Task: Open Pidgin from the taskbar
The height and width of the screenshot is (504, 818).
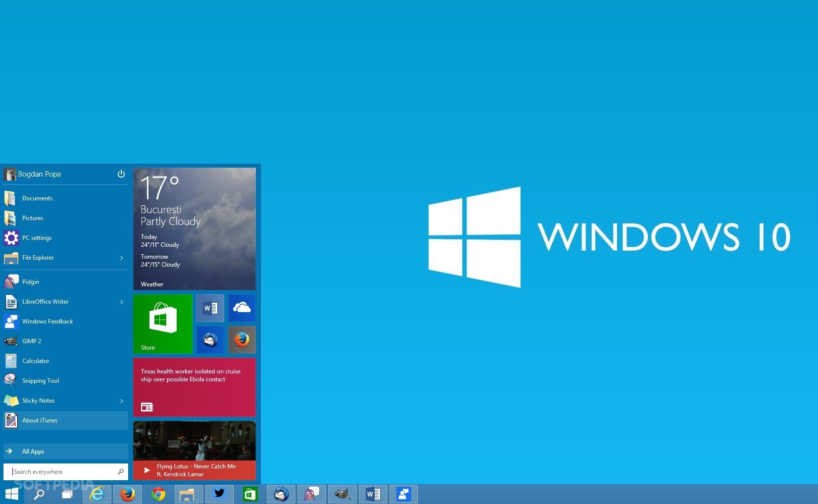Action: tap(312, 494)
